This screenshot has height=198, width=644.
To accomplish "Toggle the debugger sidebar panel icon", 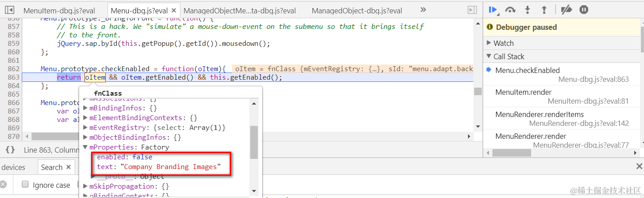I will 472,10.
